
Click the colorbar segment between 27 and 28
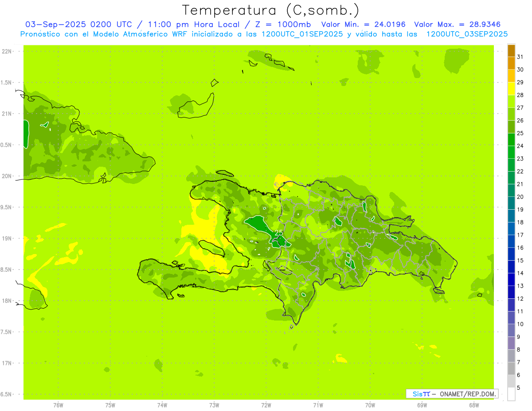(x=511, y=102)
